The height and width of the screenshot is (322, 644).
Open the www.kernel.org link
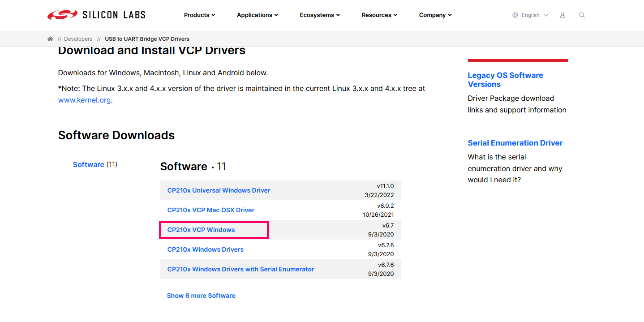(84, 100)
